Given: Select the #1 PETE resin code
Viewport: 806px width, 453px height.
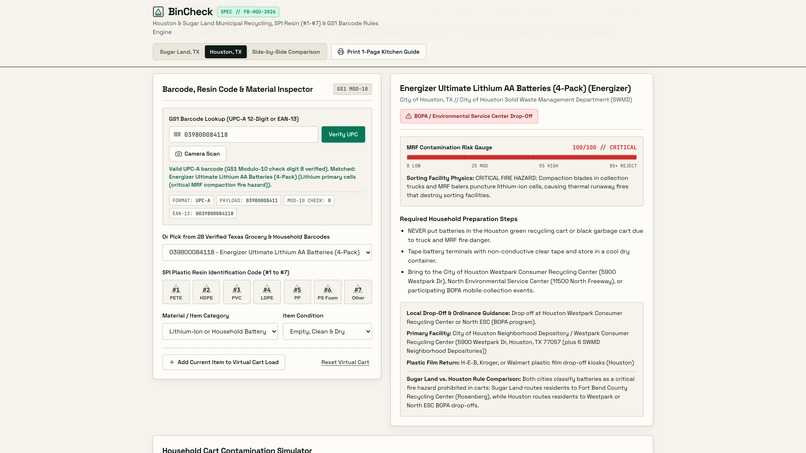Looking at the screenshot, I should (176, 292).
